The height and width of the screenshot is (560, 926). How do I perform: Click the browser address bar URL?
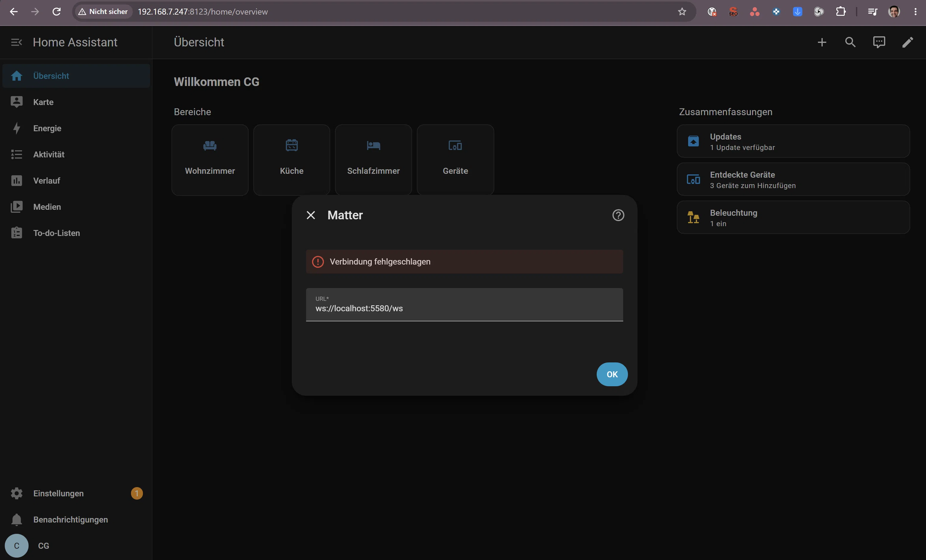(x=203, y=12)
